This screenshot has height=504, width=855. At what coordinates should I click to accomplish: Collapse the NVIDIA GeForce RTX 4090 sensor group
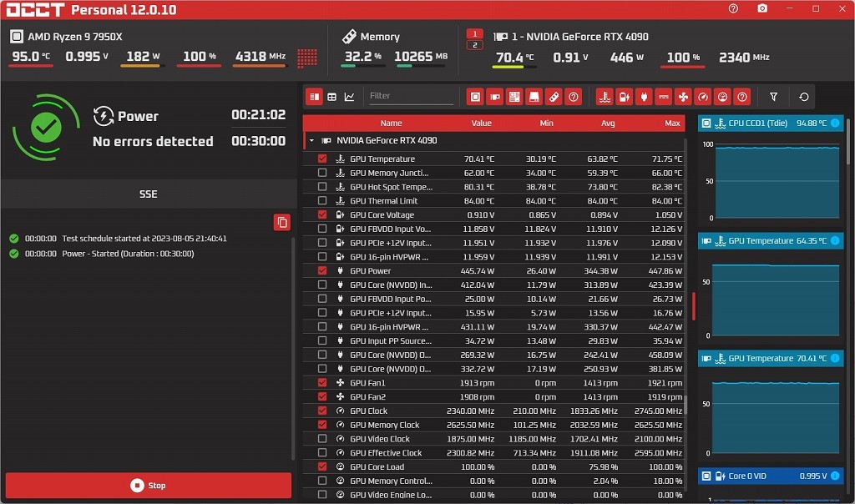pos(311,140)
